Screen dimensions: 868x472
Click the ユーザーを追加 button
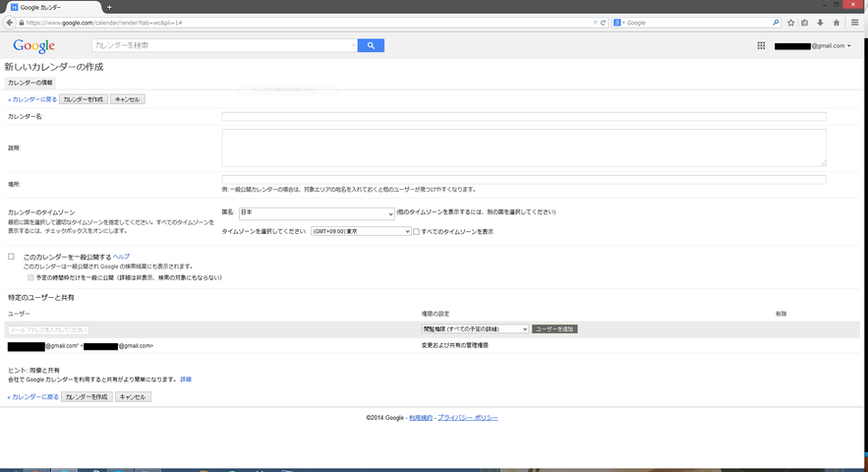pyautogui.click(x=554, y=329)
